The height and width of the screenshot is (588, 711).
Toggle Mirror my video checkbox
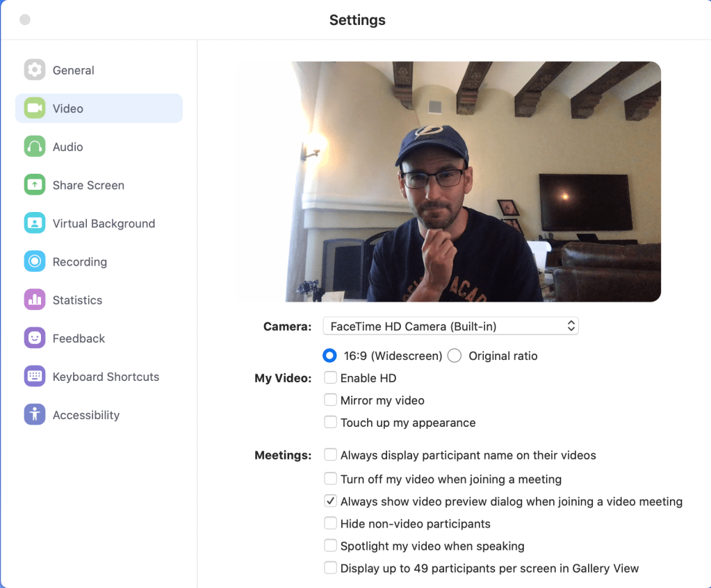pos(331,400)
